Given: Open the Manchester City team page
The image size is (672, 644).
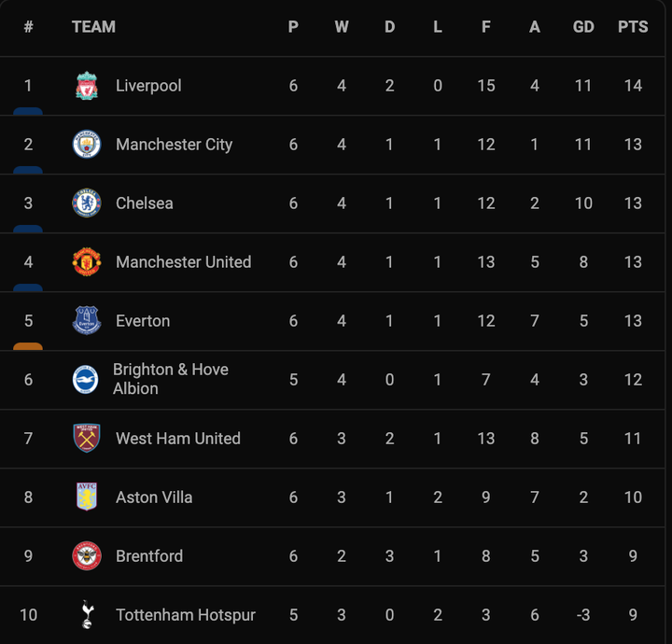Looking at the screenshot, I should 174,145.
